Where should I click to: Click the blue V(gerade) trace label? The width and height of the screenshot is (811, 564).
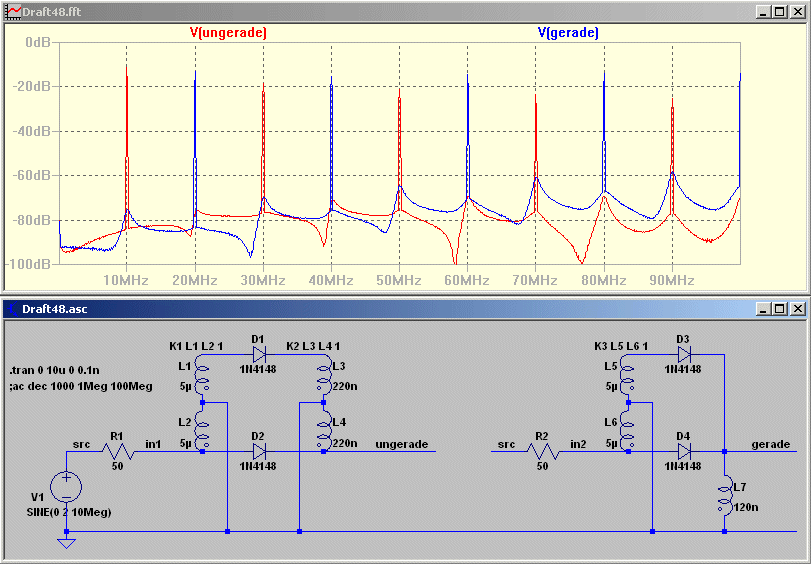(568, 33)
